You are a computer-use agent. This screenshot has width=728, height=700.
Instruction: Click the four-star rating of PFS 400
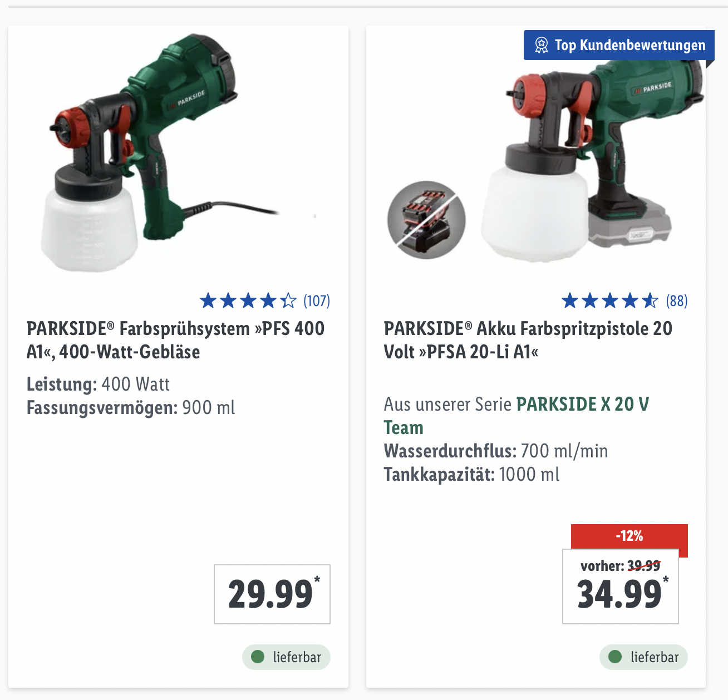pos(248,301)
